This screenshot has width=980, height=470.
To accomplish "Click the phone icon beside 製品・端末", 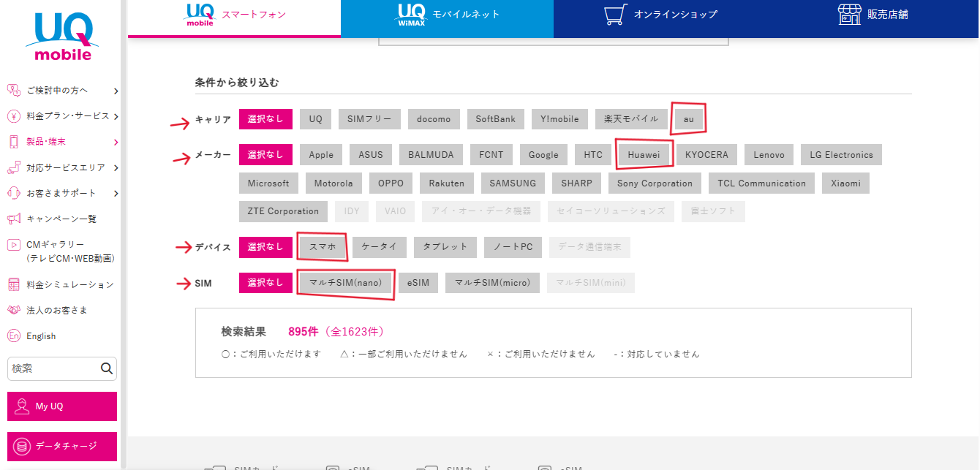I will pos(13,142).
